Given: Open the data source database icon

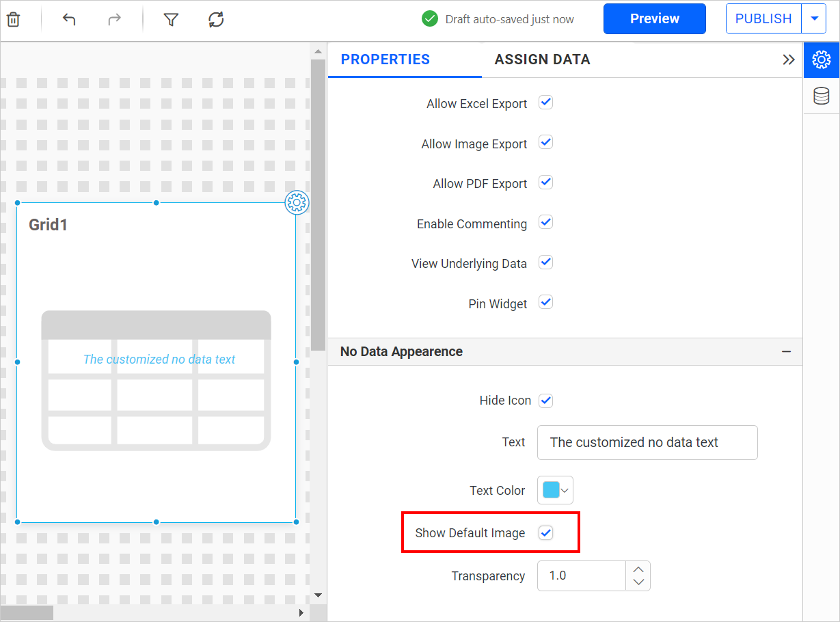Looking at the screenshot, I should (821, 96).
